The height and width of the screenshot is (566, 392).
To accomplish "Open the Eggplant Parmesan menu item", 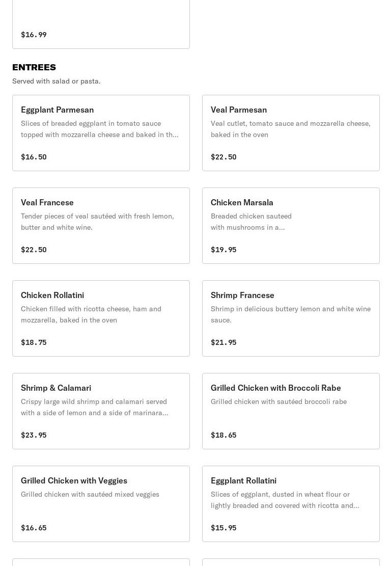I will click(101, 132).
